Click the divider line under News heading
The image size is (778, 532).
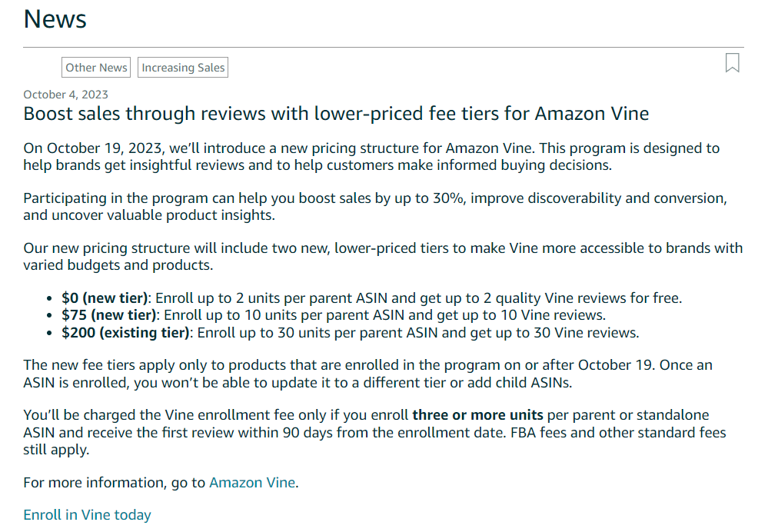click(383, 48)
